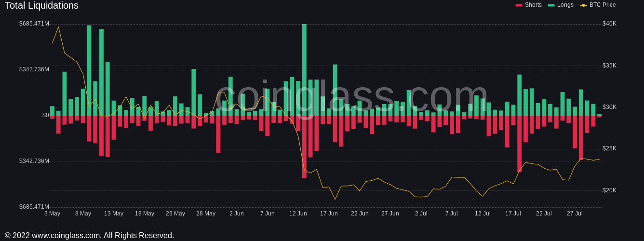
Task: Click the $40K price axis label
Action: click(609, 24)
